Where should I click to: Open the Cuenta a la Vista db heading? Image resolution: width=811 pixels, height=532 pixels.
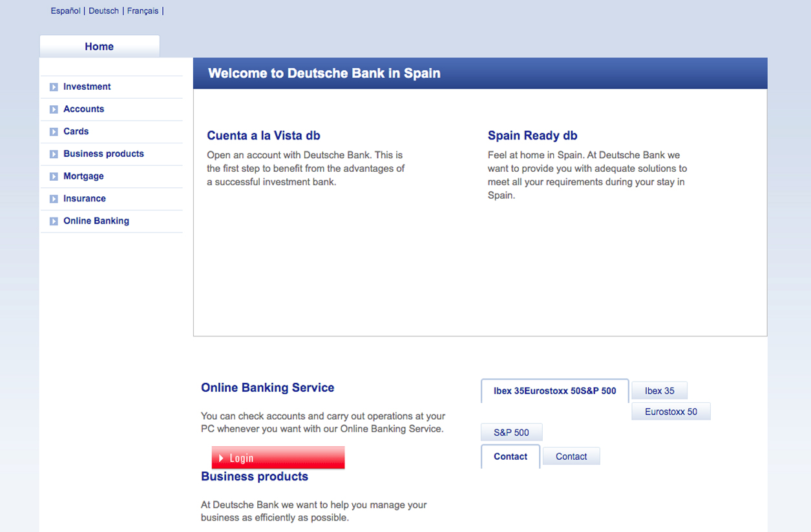pyautogui.click(x=264, y=136)
